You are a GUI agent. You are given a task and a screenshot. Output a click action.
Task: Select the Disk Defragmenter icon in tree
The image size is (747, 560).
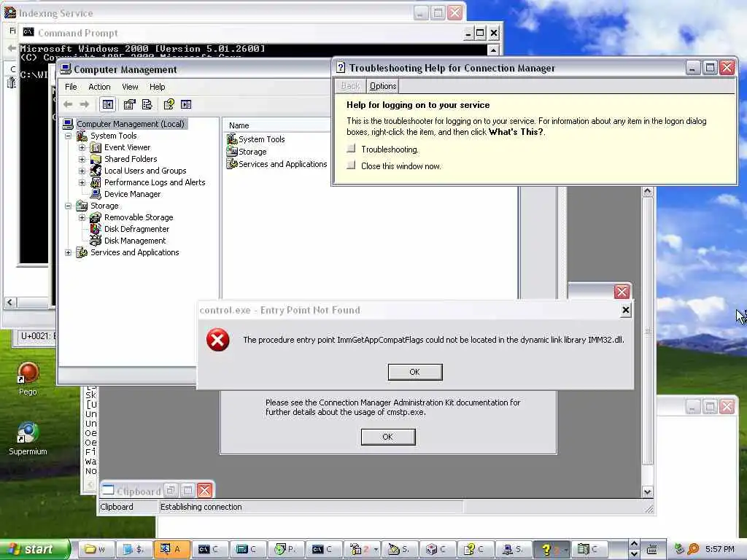coord(96,229)
